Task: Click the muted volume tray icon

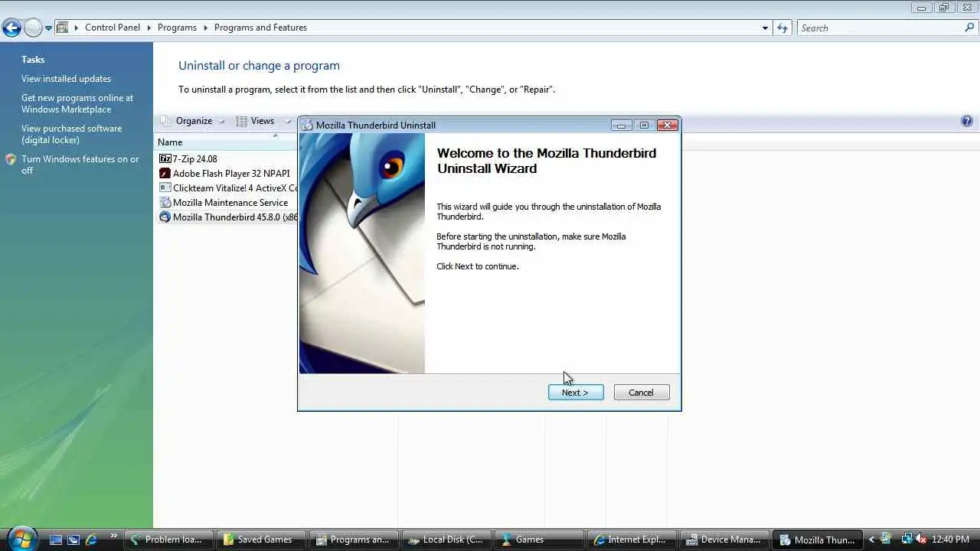Action: coord(921,540)
